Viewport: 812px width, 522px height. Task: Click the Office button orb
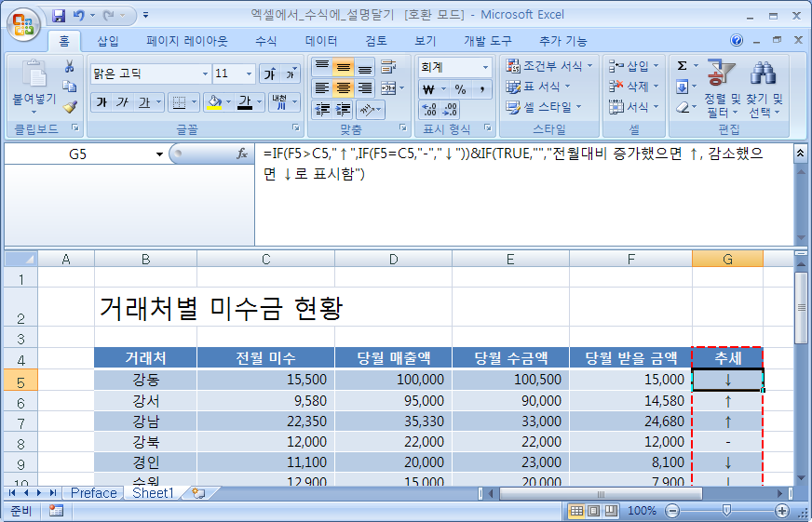coord(23,23)
